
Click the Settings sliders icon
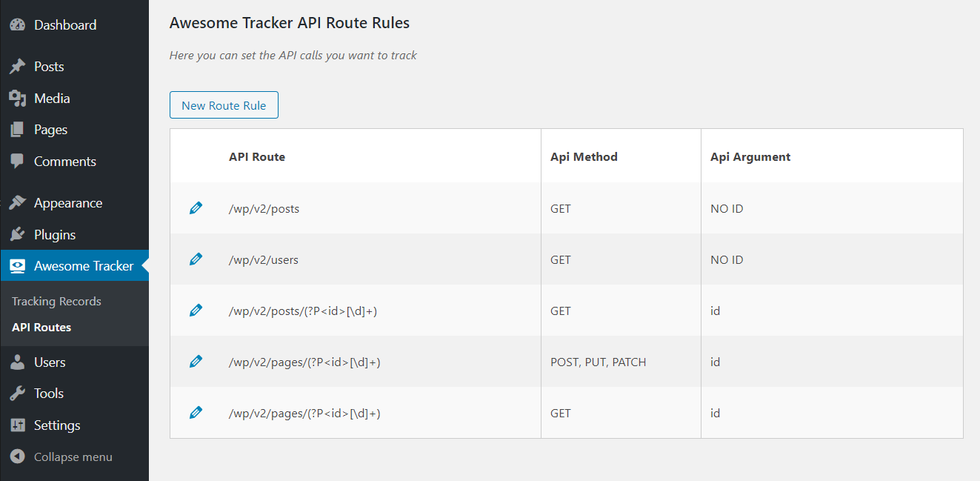(x=18, y=425)
